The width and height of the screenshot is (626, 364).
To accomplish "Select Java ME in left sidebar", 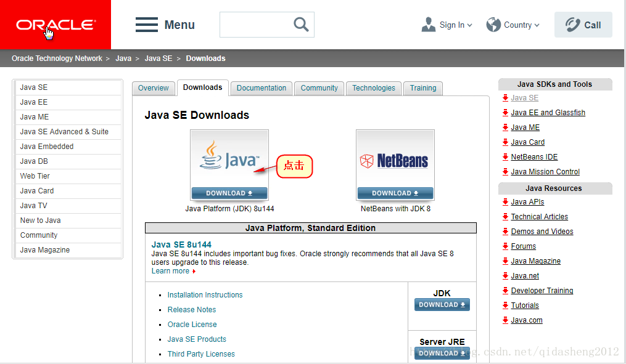I will coord(68,117).
